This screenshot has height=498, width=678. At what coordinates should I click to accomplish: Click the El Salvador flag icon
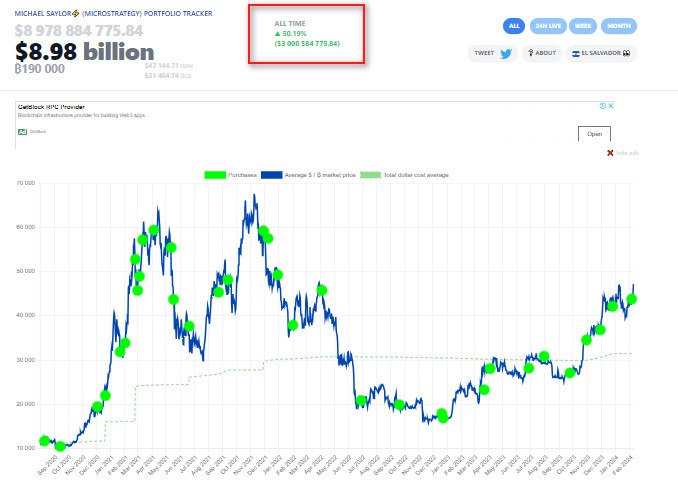pyautogui.click(x=576, y=53)
